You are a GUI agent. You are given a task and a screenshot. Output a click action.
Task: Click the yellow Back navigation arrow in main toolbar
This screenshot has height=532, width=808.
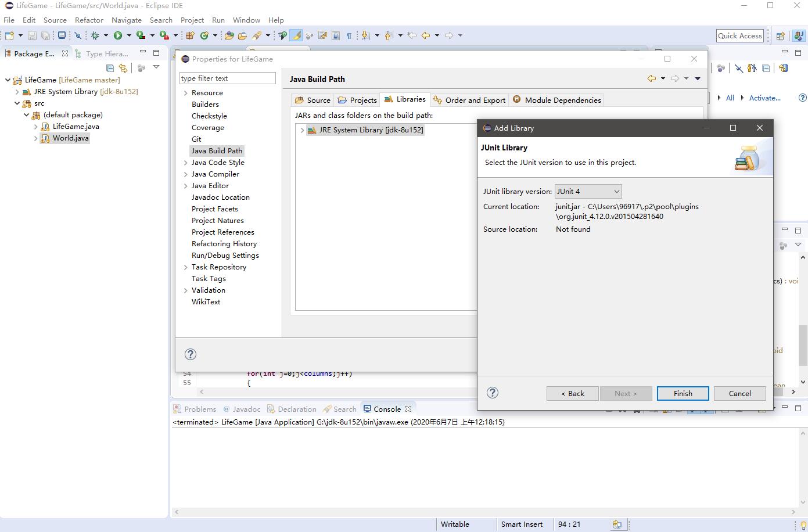click(426, 35)
